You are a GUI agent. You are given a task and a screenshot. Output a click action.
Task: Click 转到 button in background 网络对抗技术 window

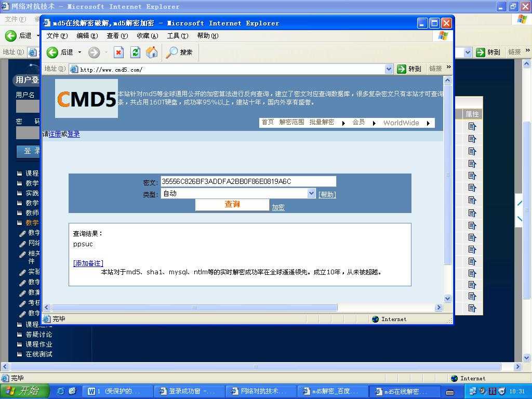488,52
